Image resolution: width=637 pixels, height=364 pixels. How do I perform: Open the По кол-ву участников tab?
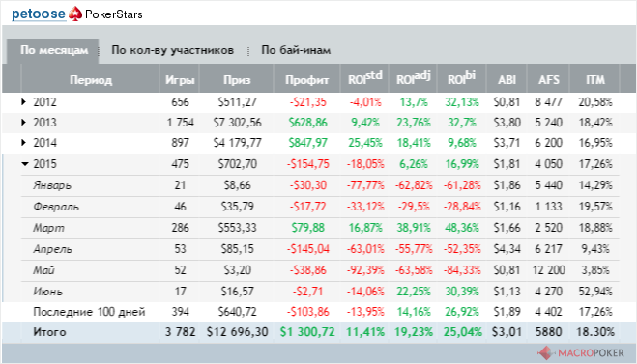(172, 50)
